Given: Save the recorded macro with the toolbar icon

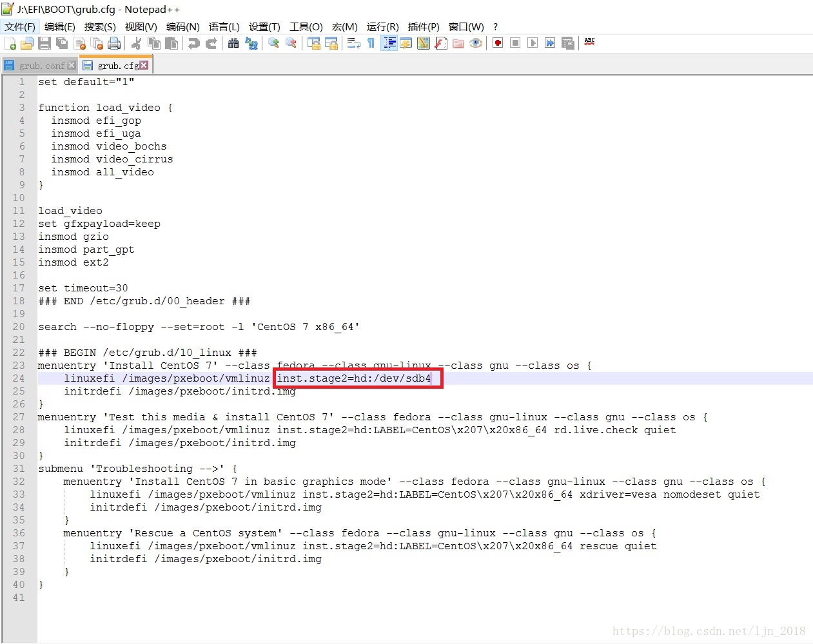Looking at the screenshot, I should point(567,43).
